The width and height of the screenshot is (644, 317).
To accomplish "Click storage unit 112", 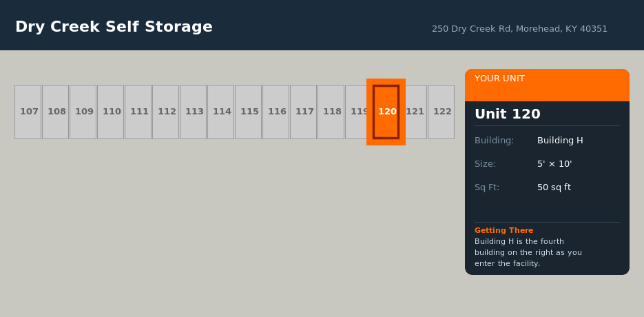I will [x=165, y=112].
